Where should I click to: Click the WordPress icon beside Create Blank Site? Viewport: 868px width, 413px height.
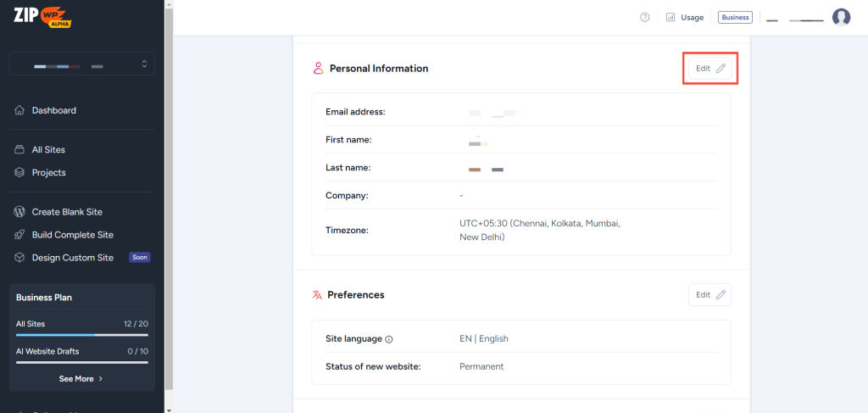coord(20,212)
